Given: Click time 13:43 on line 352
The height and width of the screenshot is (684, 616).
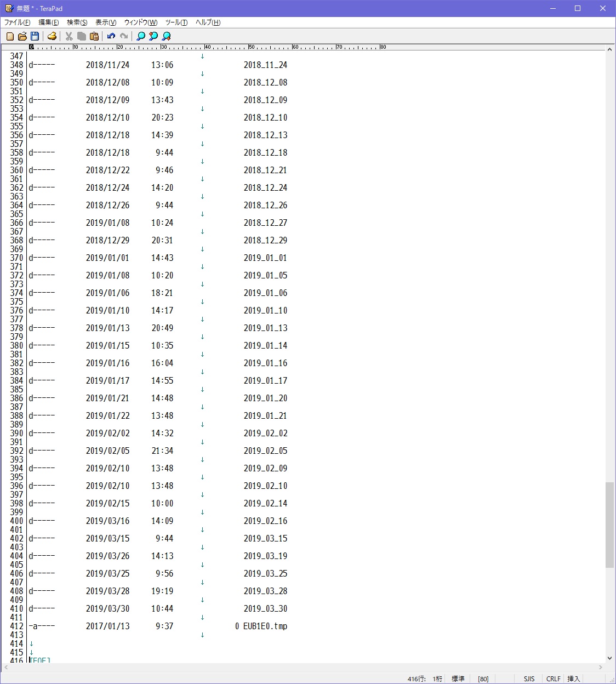Looking at the screenshot, I should (162, 100).
